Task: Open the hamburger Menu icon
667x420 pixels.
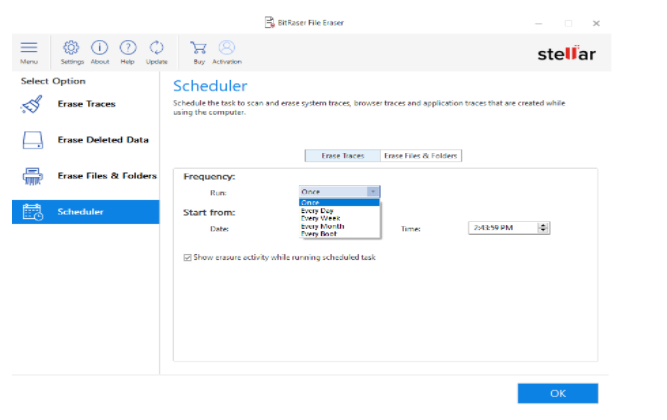Action: tap(29, 47)
